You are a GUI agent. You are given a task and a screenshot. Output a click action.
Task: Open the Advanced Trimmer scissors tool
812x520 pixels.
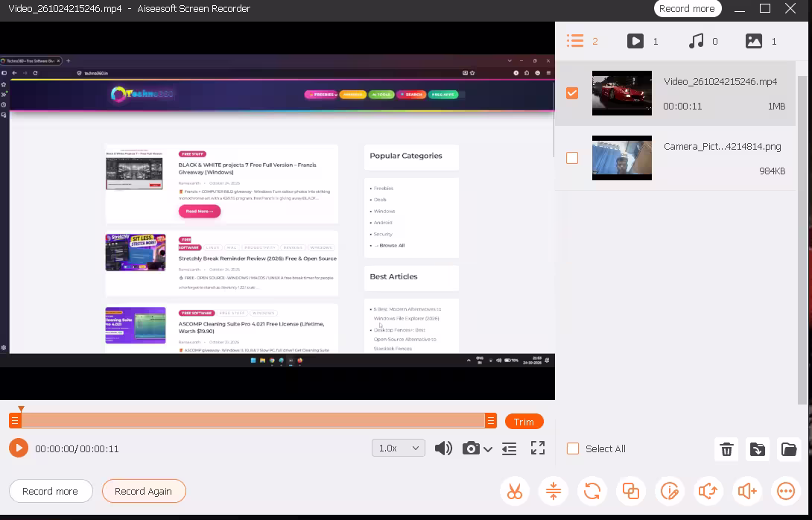click(x=515, y=491)
